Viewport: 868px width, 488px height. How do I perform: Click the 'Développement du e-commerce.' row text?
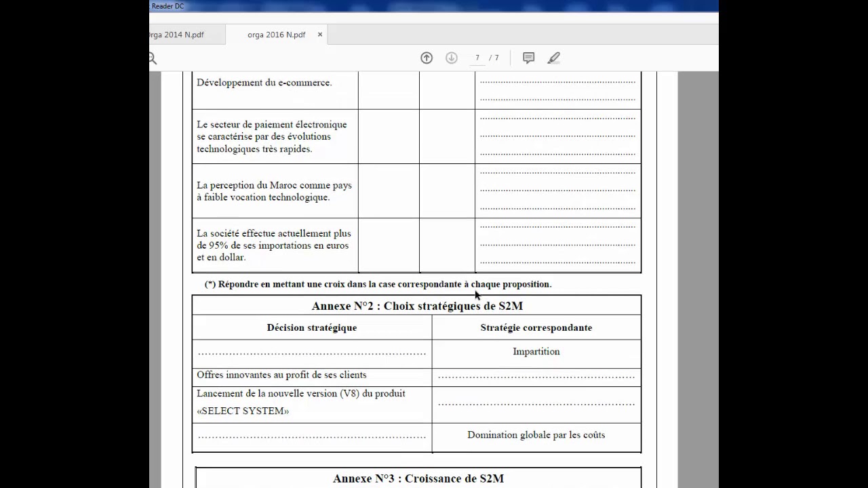pos(264,83)
